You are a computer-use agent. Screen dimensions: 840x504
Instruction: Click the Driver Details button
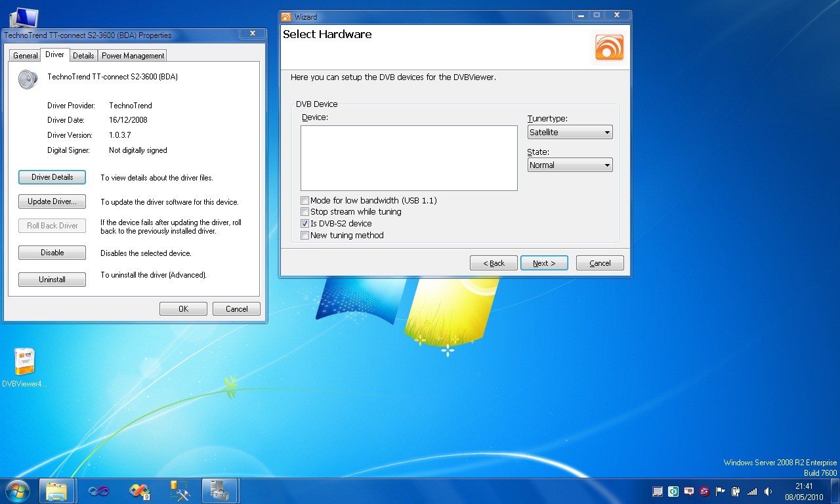tap(52, 177)
